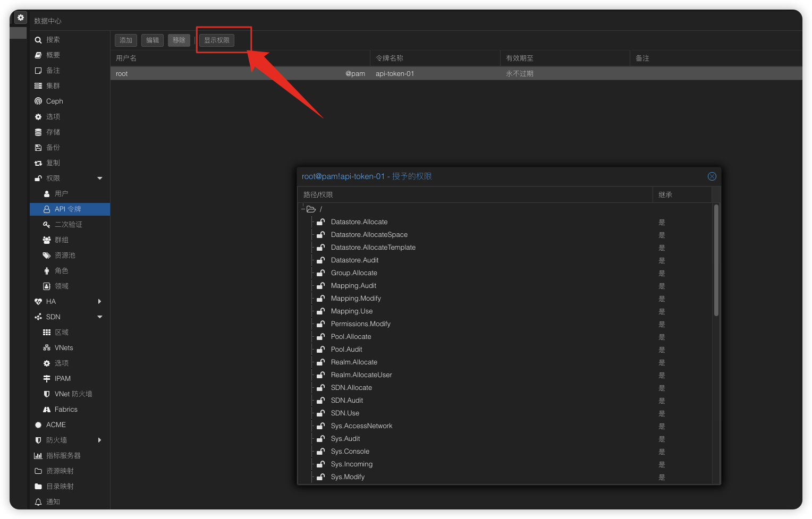Click the 显示权限 button

217,40
